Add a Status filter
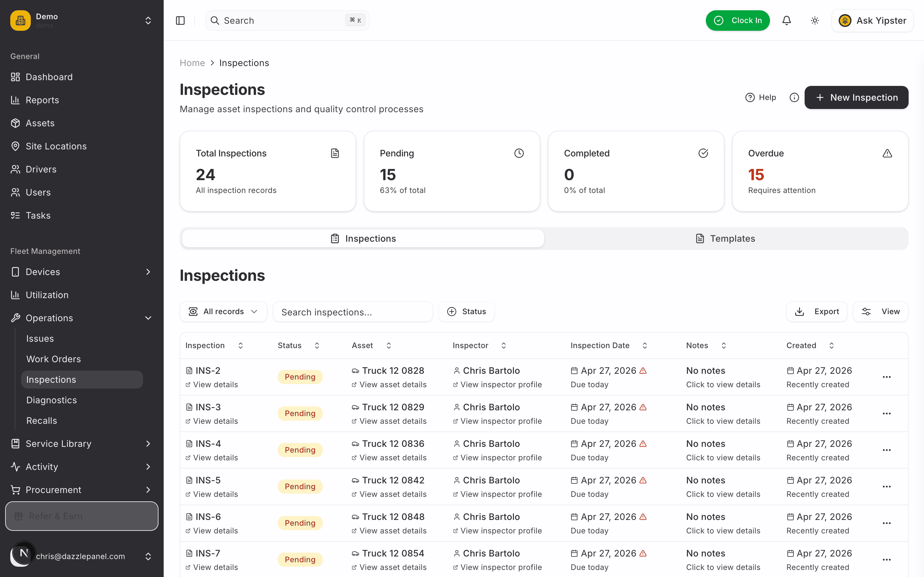 click(466, 312)
